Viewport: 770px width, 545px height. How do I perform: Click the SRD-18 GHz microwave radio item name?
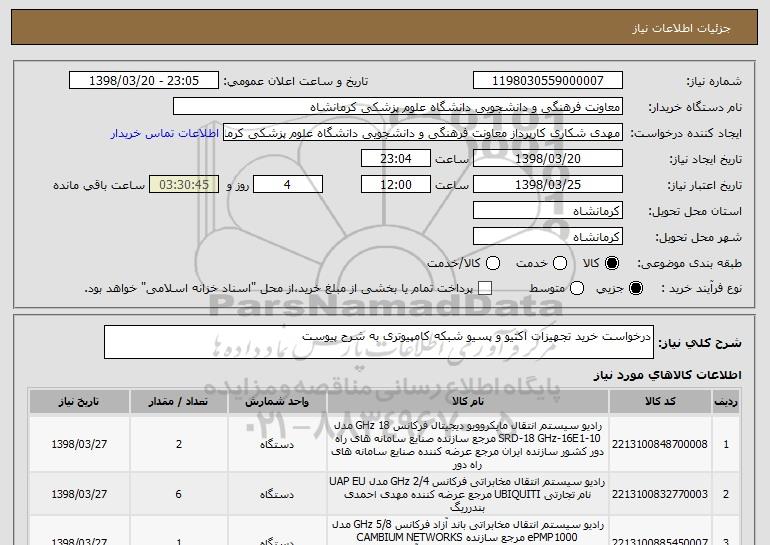[468, 445]
